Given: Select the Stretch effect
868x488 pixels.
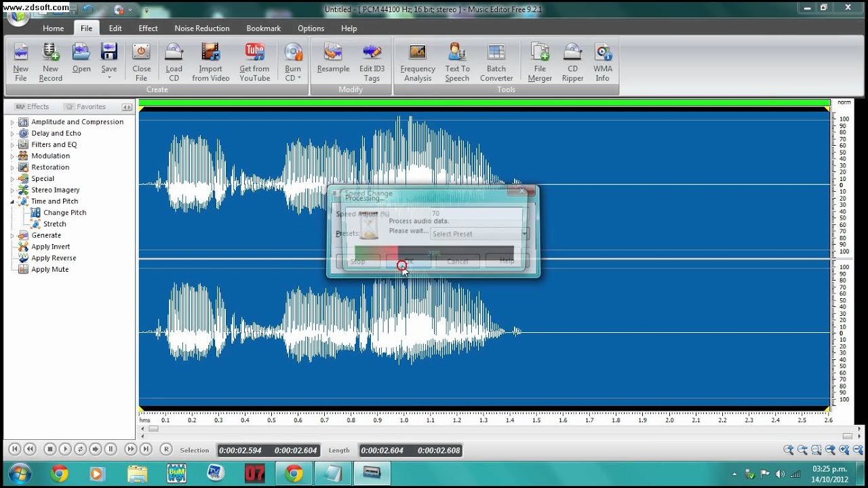Looking at the screenshot, I should coord(55,224).
